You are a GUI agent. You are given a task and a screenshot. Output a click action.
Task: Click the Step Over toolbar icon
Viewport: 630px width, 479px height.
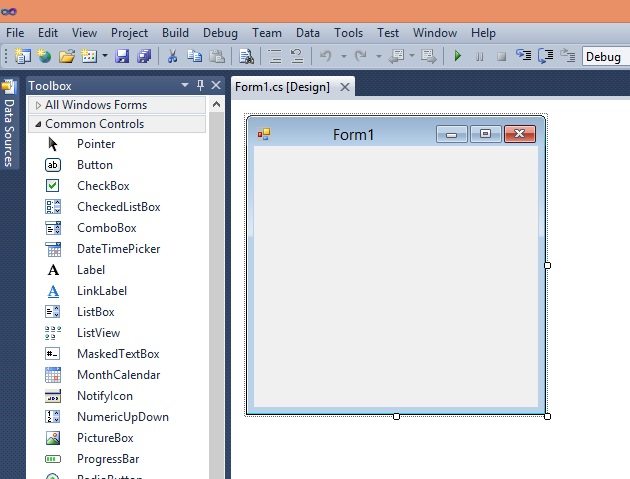tap(546, 56)
